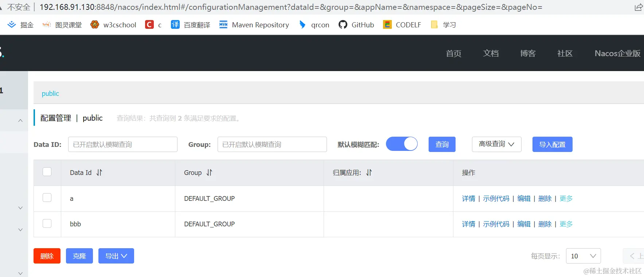Screen dimensions: 644x277
Task: Open 示例代码 for config a
Action: (496, 199)
